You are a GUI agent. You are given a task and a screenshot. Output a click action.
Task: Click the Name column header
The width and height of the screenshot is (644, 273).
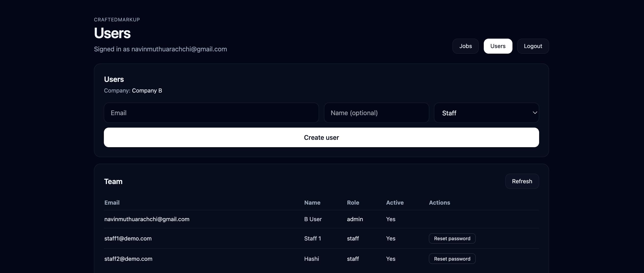click(312, 203)
